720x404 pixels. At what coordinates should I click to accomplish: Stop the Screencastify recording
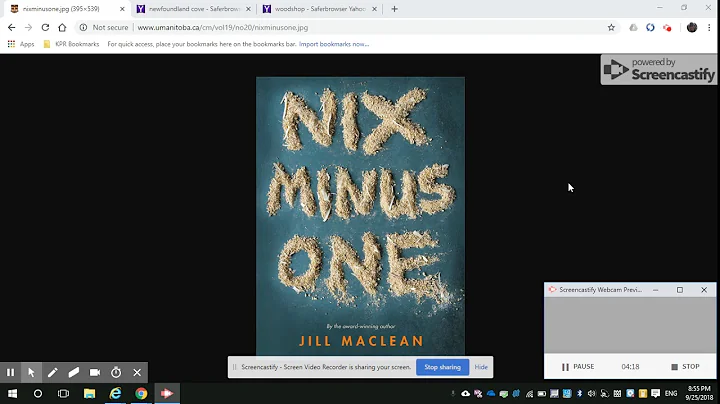(685, 366)
